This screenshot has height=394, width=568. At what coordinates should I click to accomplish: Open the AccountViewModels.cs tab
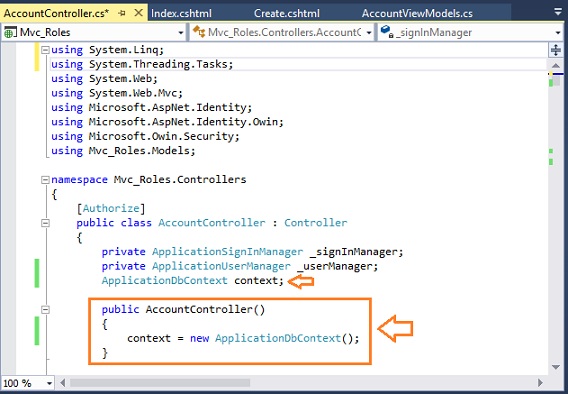coord(417,13)
